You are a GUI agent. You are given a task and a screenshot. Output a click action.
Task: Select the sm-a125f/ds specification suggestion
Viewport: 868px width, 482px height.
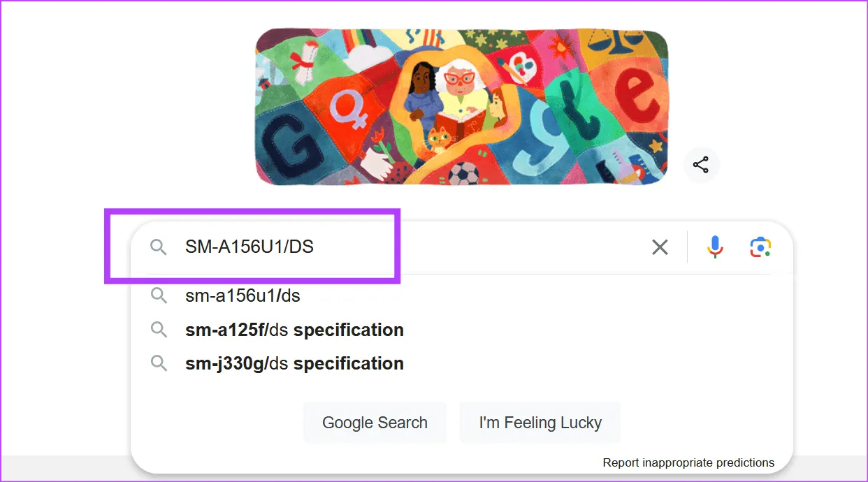coord(294,329)
